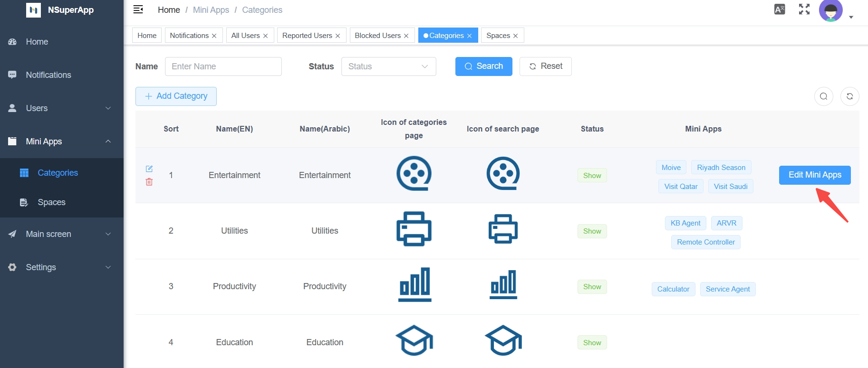The image size is (868, 368).
Task: Click the round search toggle icon above table
Action: pos(824,96)
